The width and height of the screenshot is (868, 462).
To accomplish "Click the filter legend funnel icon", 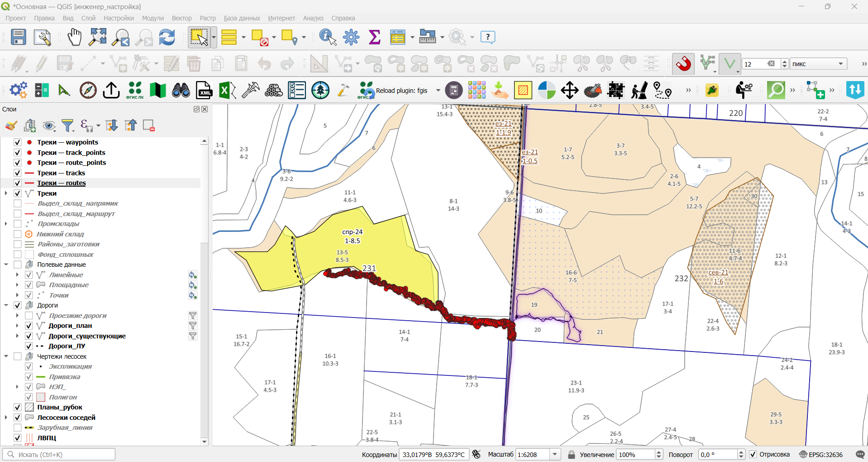I will [68, 125].
